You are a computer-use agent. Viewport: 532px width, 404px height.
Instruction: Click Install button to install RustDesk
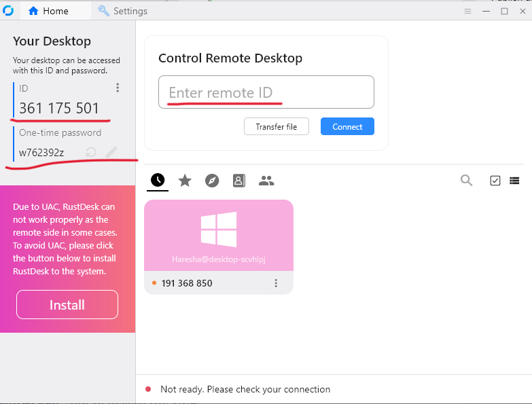67,305
